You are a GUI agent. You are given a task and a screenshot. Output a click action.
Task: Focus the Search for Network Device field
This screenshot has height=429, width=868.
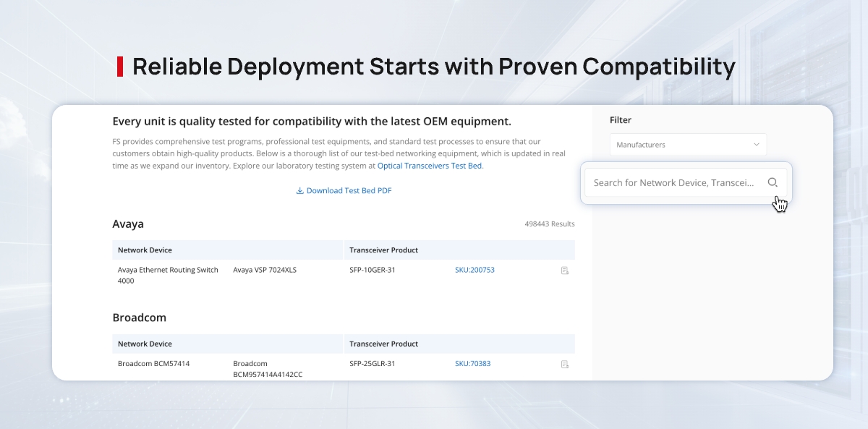685,183
